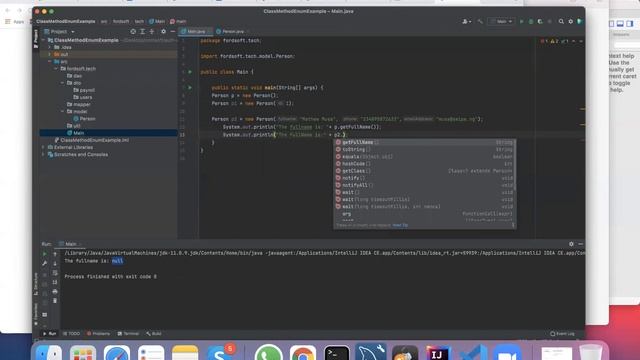Open the Main run configuration dropdown

[501, 21]
